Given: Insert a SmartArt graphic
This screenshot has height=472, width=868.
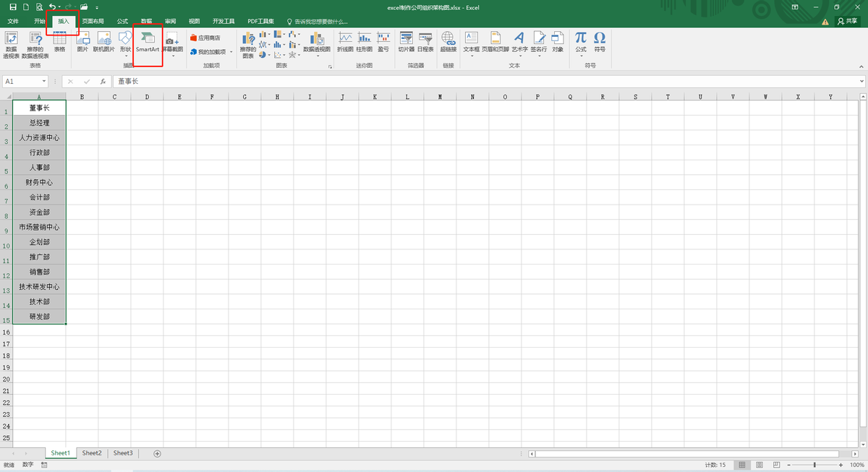Looking at the screenshot, I should (x=148, y=42).
